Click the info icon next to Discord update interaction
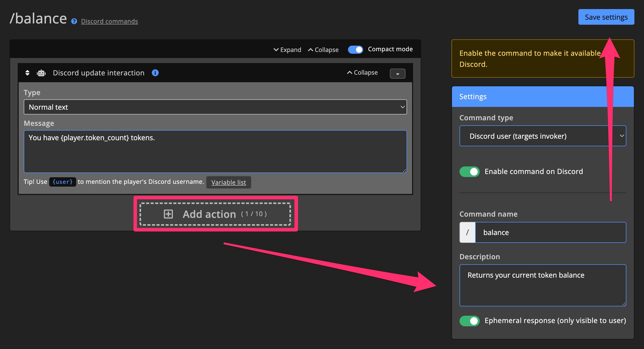This screenshot has height=349, width=644. [x=155, y=73]
